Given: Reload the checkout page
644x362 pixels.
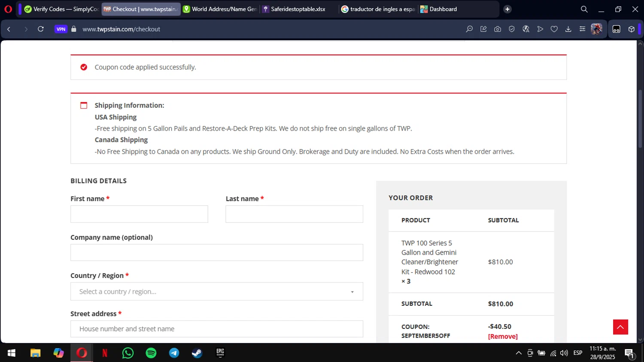Looking at the screenshot, I should 41,29.
